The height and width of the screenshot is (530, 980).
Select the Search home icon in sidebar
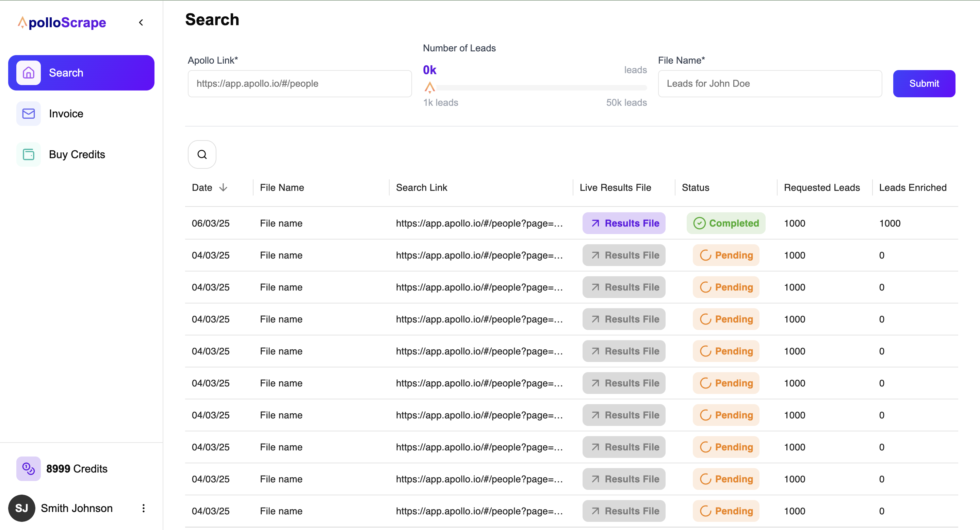[29, 72]
